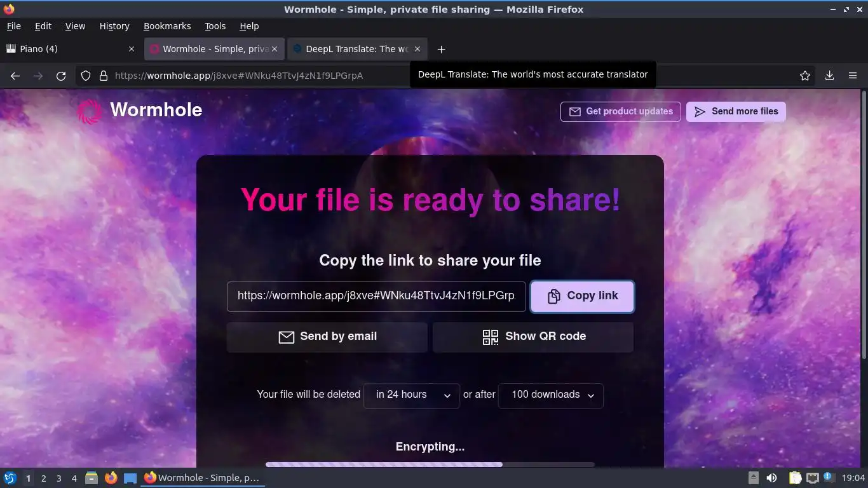Click the network connection tray icon
The height and width of the screenshot is (488, 868).
tap(813, 478)
